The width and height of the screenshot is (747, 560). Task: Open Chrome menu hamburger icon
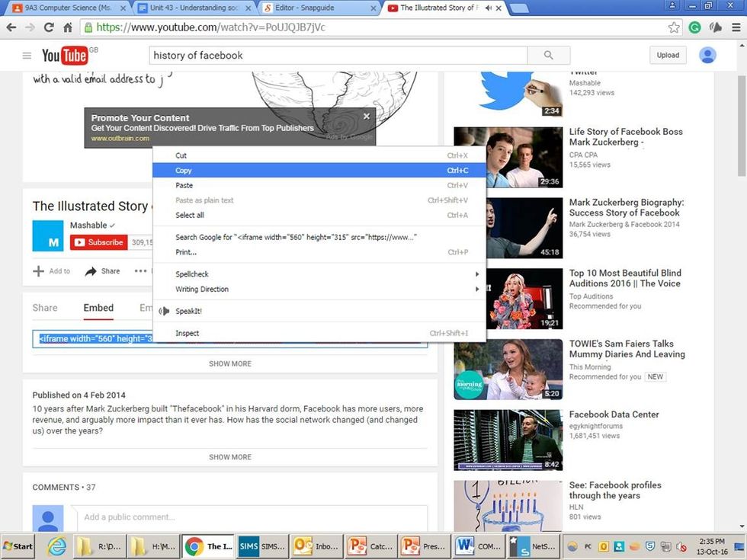(736, 27)
